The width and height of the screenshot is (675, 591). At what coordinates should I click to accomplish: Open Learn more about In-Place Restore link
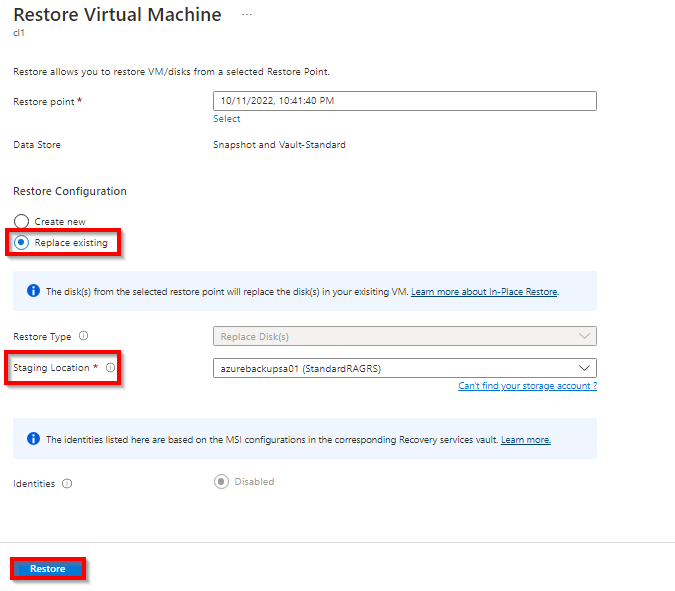484,291
